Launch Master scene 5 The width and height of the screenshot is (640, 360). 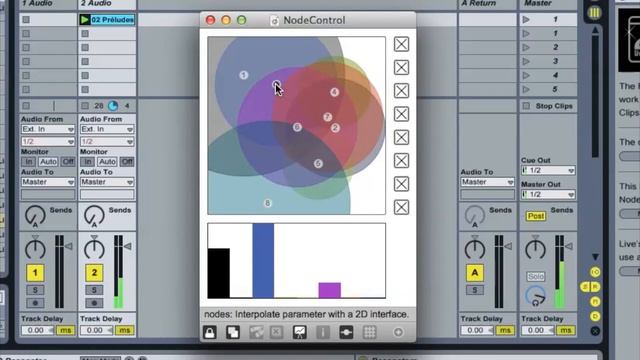pos(526,89)
